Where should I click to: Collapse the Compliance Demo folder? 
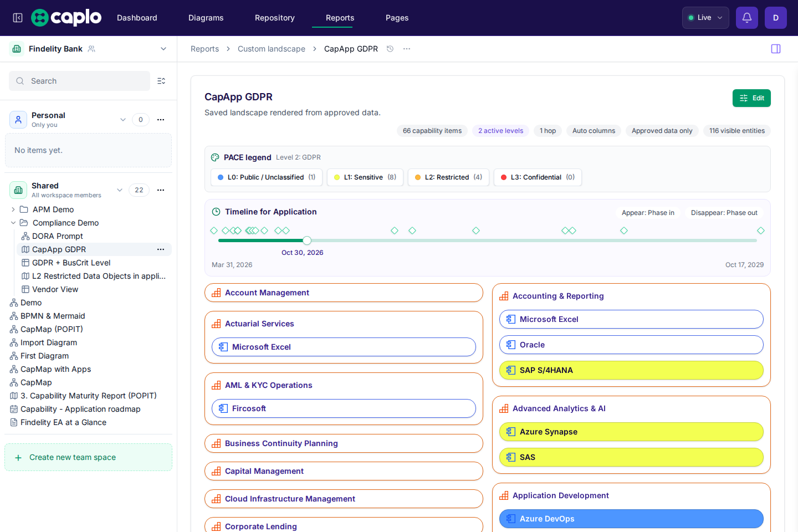click(x=13, y=223)
